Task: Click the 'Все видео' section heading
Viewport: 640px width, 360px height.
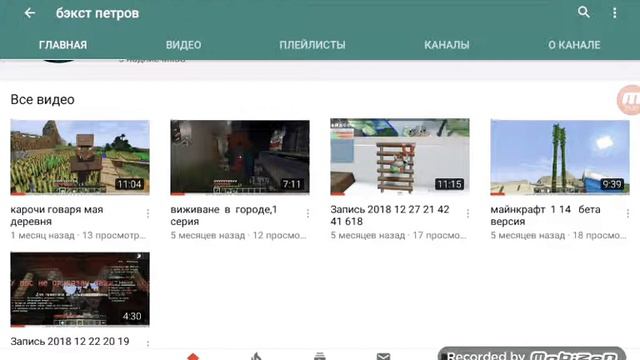Action: click(42, 100)
